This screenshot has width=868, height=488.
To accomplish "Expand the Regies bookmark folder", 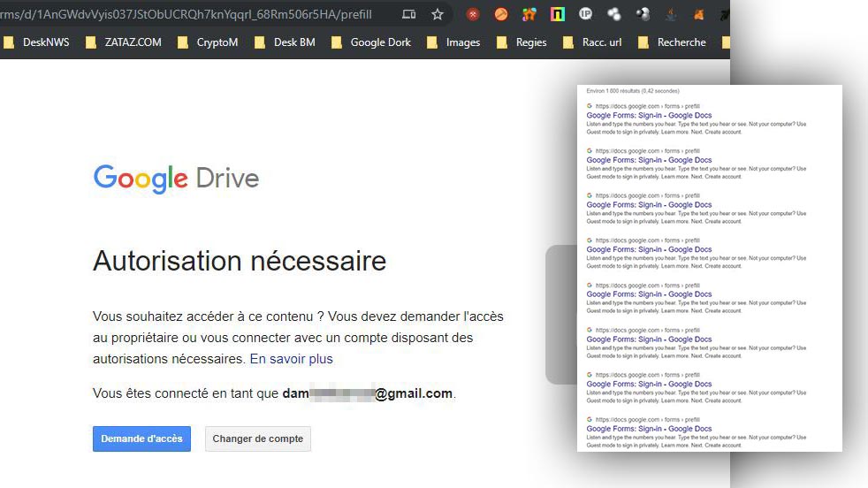I will click(x=522, y=42).
